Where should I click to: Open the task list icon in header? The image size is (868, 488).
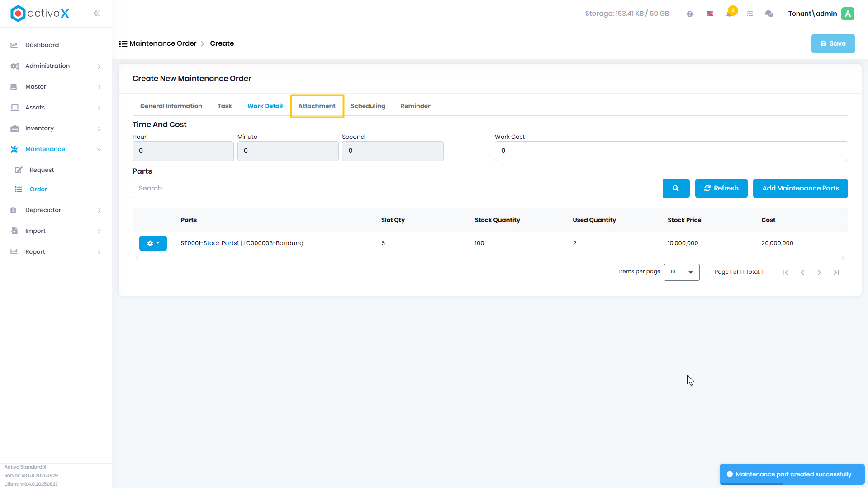click(749, 14)
